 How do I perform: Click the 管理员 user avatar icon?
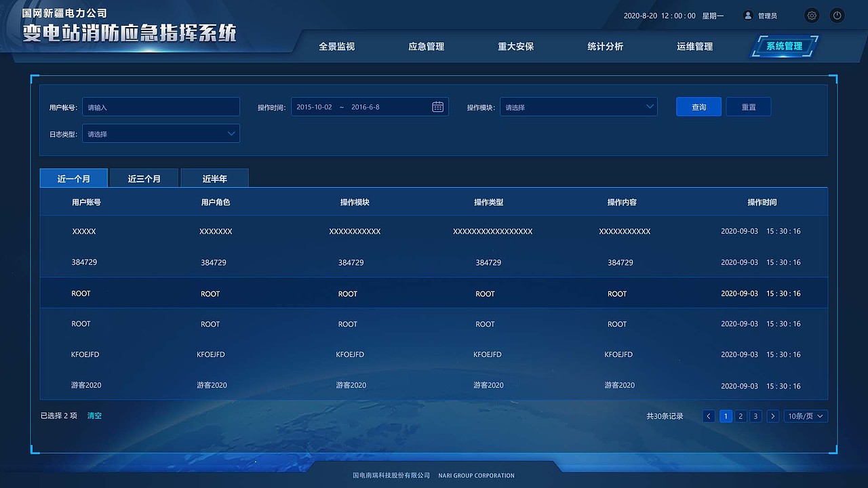click(747, 15)
